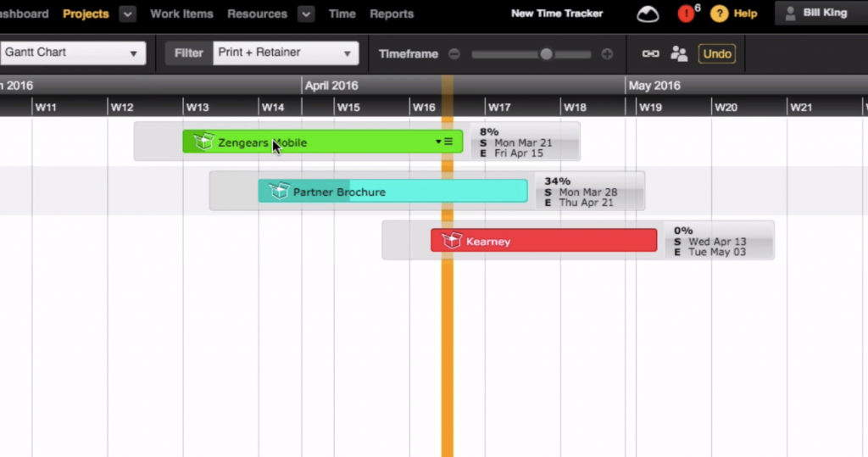Click the April 2016 month header
The image size is (868, 457).
pyautogui.click(x=331, y=86)
